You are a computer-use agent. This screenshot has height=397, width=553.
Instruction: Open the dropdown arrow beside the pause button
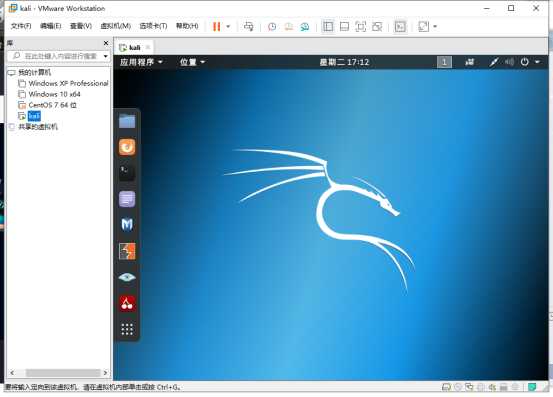coord(228,26)
